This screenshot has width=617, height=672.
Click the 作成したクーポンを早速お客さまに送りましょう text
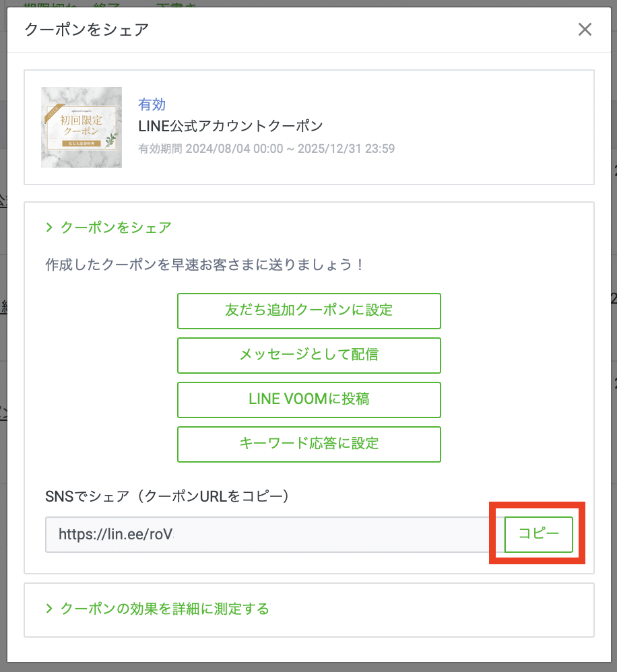(x=205, y=265)
